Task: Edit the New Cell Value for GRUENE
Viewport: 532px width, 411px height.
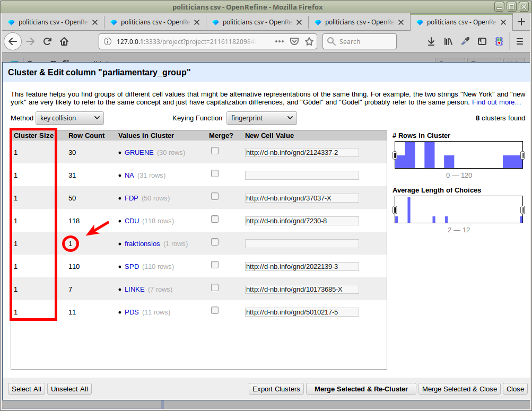Action: 302,153
